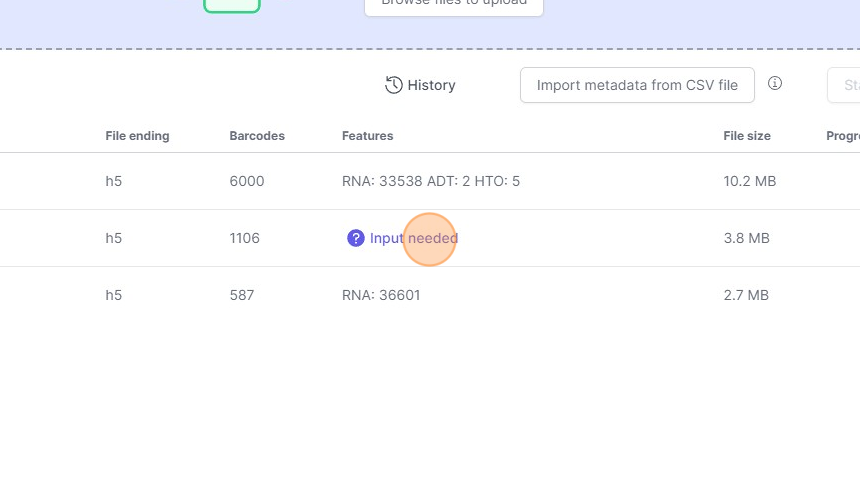Click the RNA: 36601 features cell
The width and height of the screenshot is (860, 481).
(x=388, y=295)
